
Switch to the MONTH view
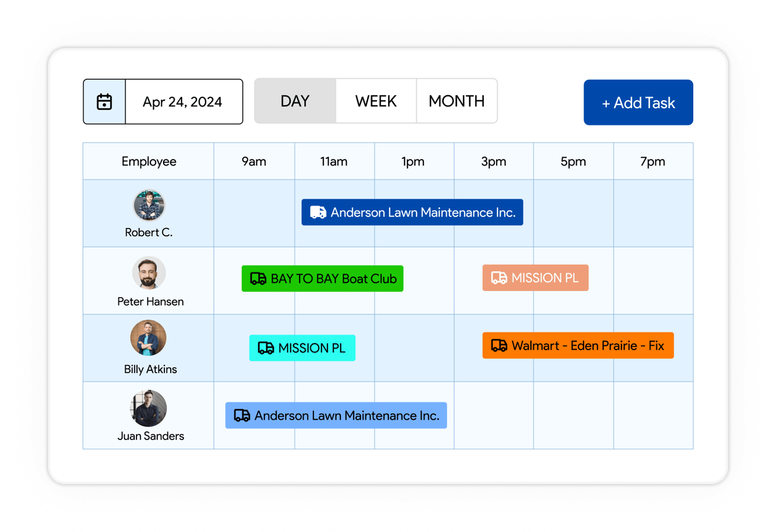pos(457,101)
